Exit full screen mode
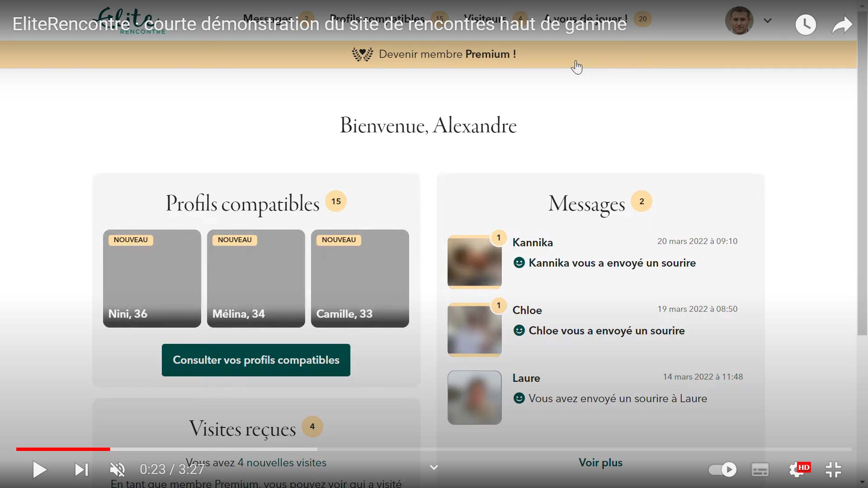The height and width of the screenshot is (488, 868). click(833, 470)
